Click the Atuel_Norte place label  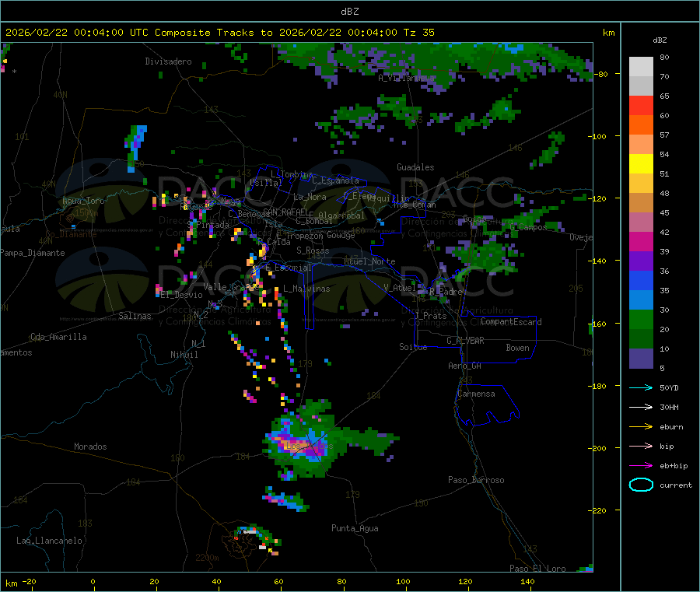369,261
